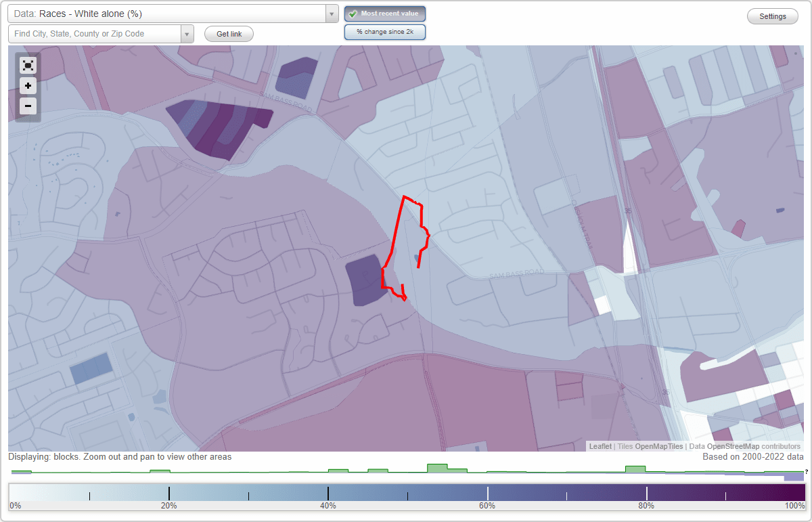Zoom in with the plus button
812x522 pixels.
(x=28, y=86)
